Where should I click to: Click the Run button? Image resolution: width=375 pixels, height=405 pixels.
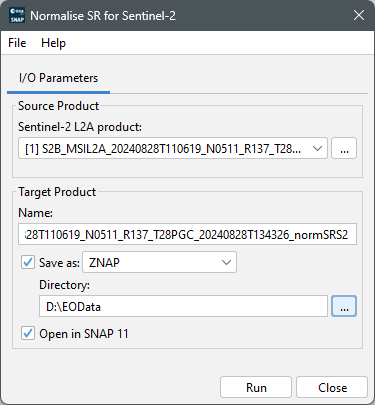(256, 388)
